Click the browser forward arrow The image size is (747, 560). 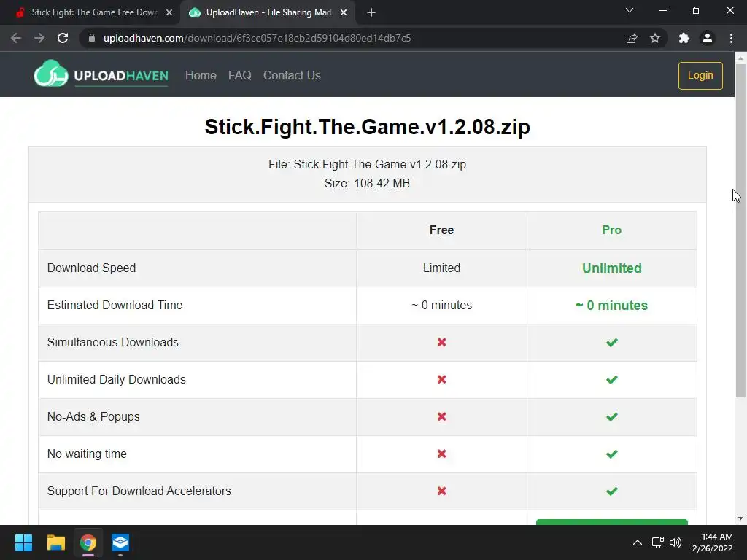[x=39, y=38]
